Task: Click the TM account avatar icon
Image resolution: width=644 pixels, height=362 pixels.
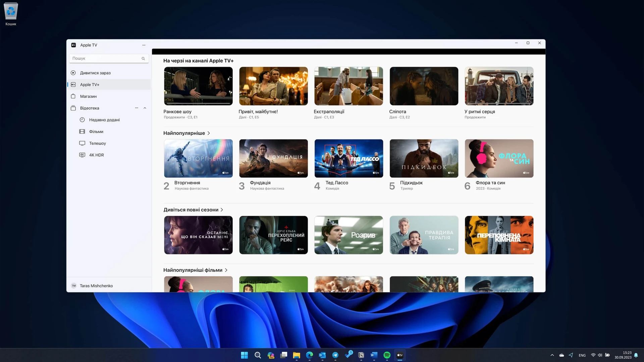Action: [x=73, y=286]
